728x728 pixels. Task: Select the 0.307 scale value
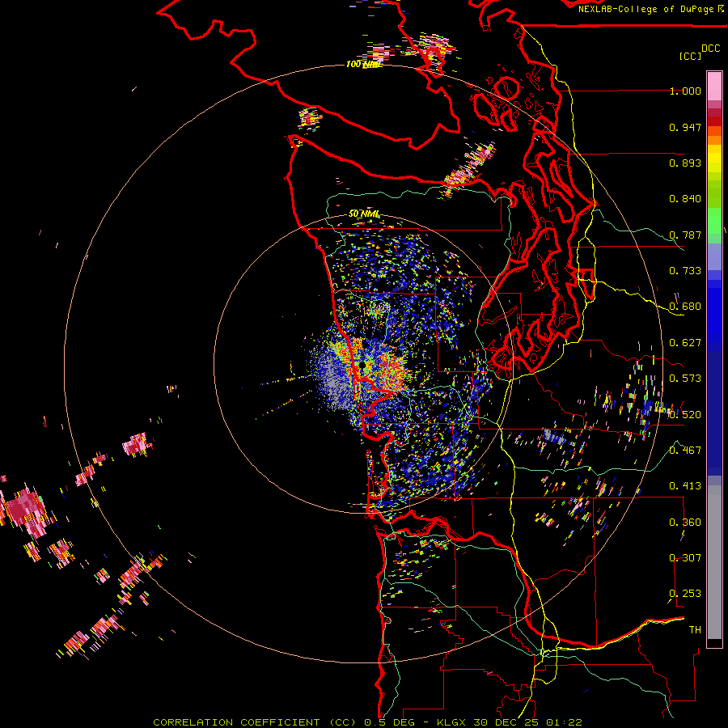click(685, 558)
